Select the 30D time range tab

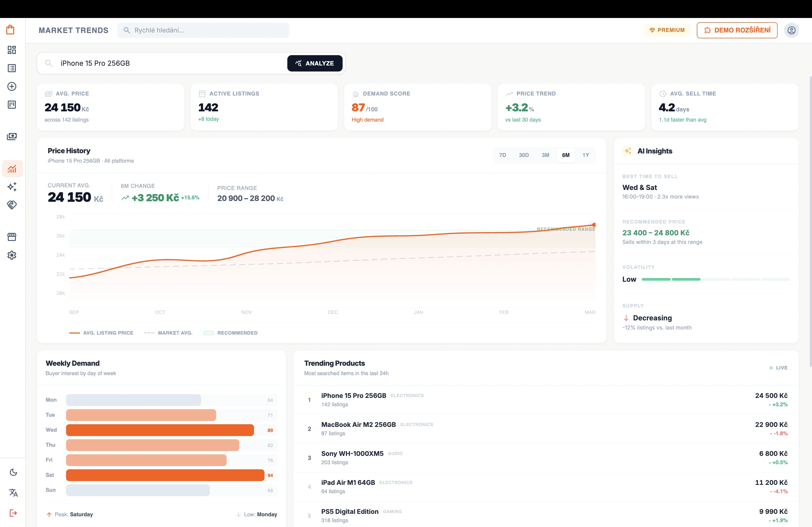(524, 155)
